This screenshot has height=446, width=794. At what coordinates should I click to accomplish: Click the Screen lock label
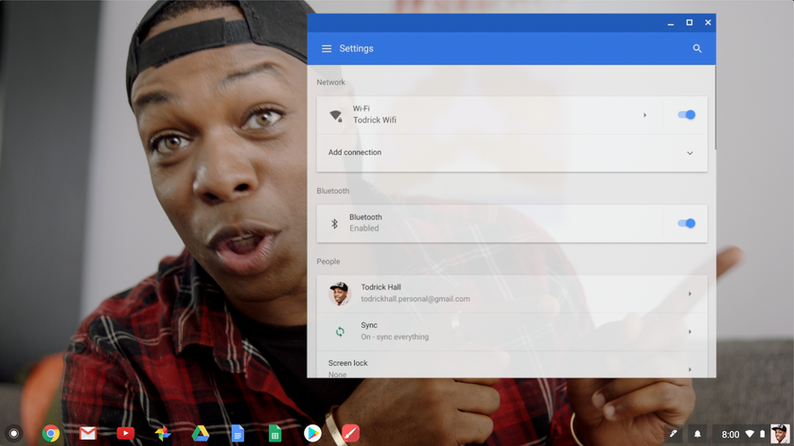point(348,363)
